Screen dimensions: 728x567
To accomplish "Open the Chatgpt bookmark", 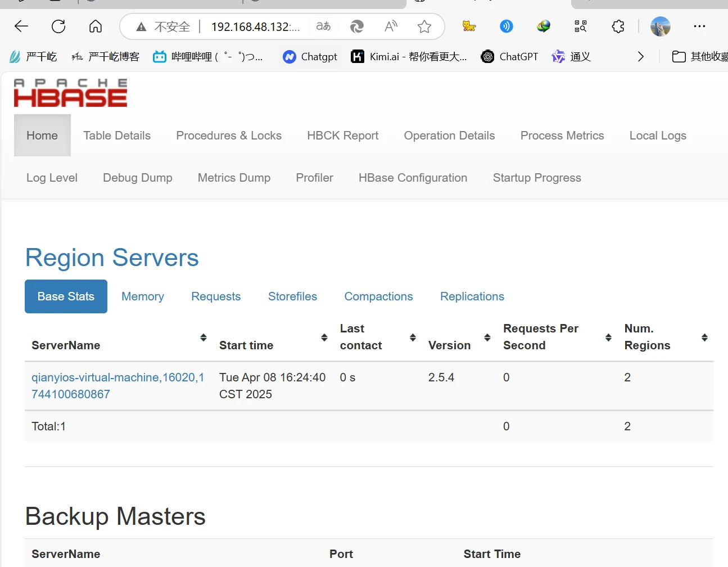I will coord(310,57).
